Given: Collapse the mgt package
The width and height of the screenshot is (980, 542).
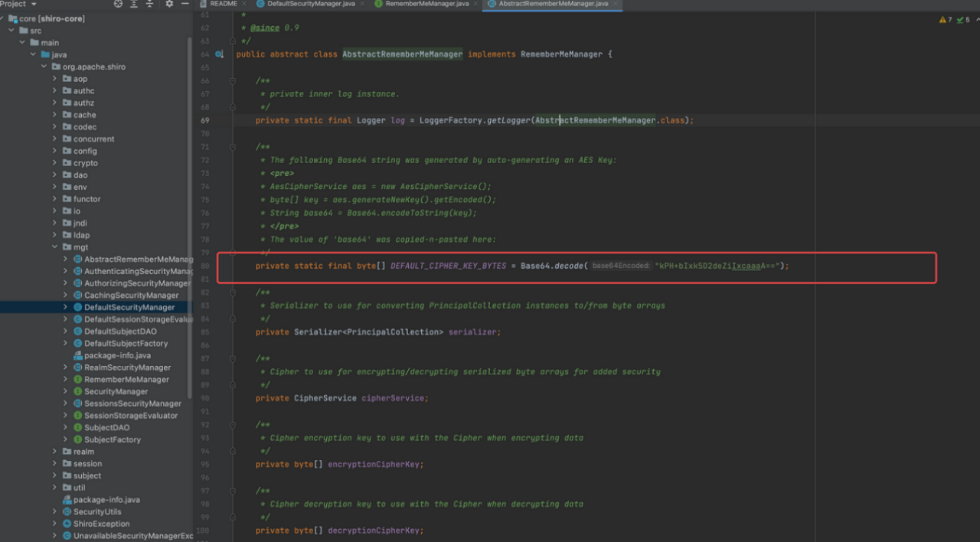Looking at the screenshot, I should click(x=55, y=247).
